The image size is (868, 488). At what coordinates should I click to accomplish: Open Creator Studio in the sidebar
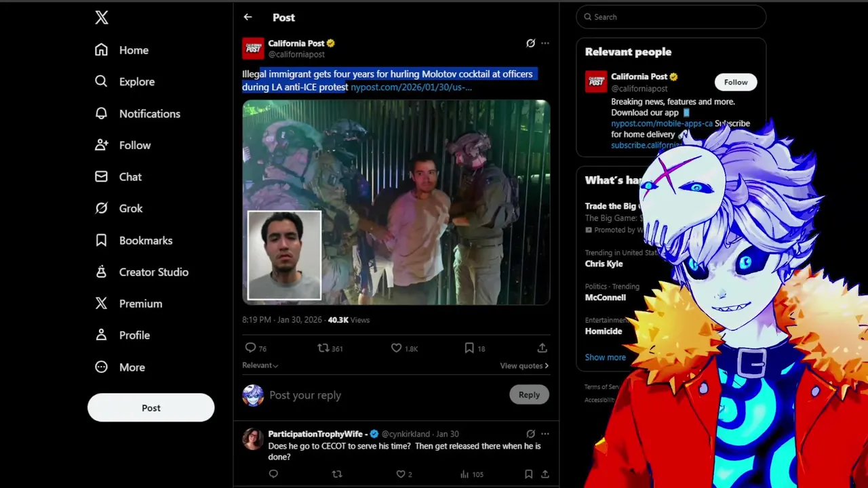pos(141,272)
